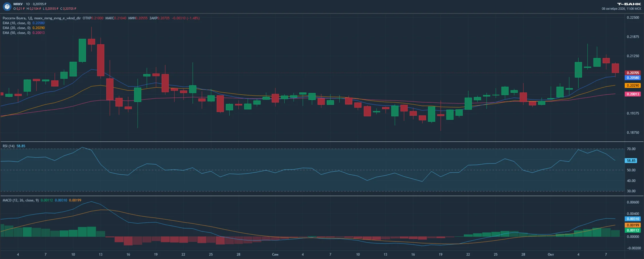644x259 pixels.
Task: Click the 0.21875 price axis label
Action: [633, 37]
